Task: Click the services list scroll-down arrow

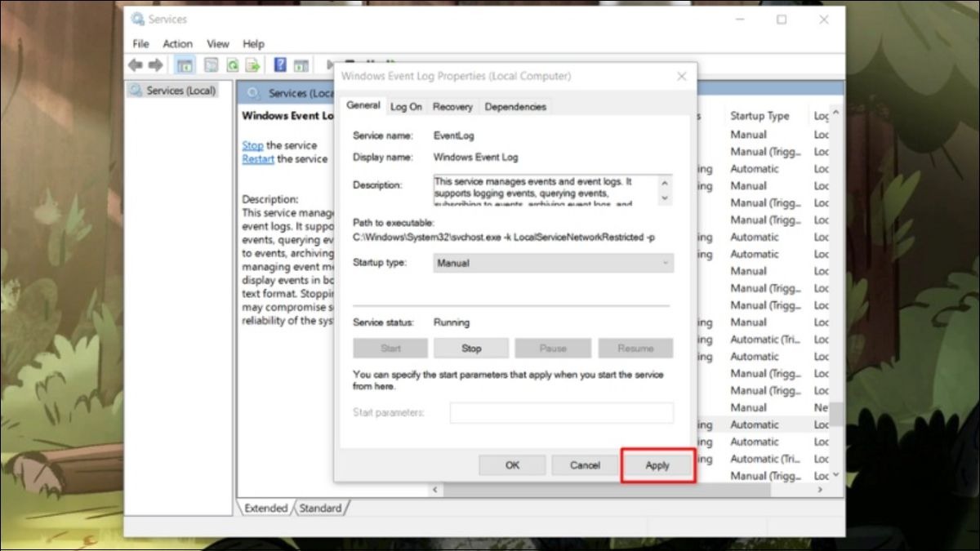Action: [837, 474]
